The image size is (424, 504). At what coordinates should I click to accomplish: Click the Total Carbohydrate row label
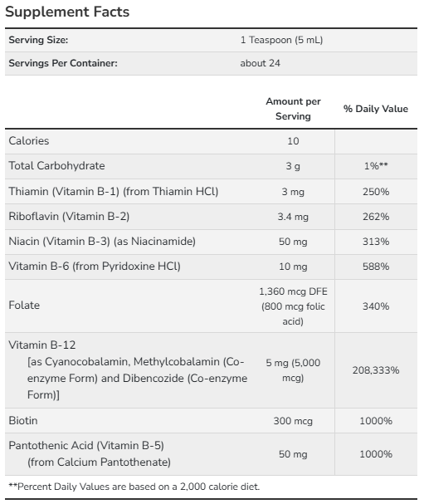(57, 166)
